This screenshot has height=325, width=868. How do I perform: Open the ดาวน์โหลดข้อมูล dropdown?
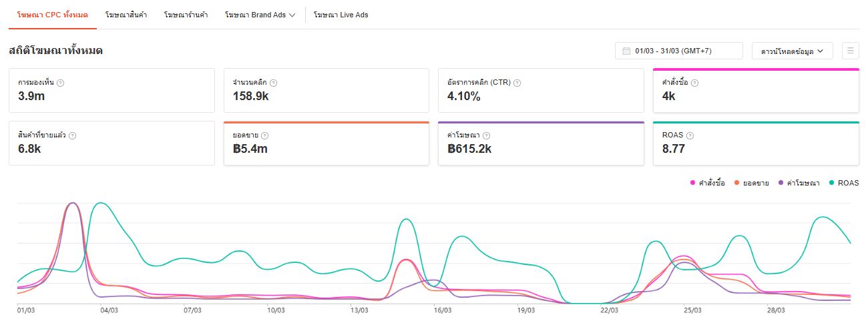click(x=792, y=51)
